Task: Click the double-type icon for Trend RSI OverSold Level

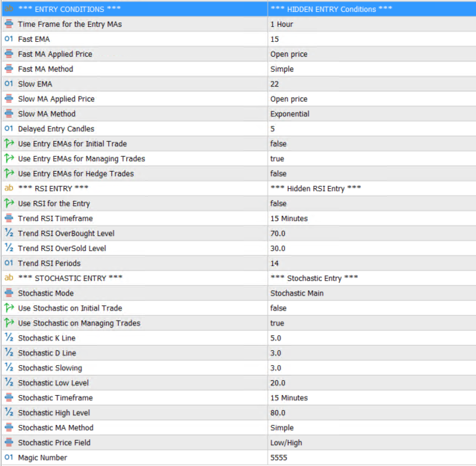Action: click(9, 248)
